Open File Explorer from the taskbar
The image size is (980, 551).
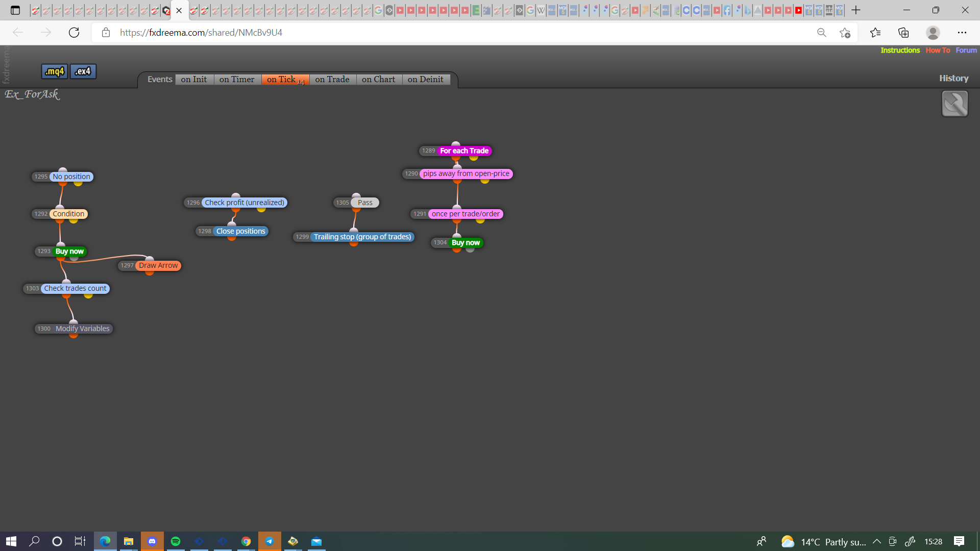point(129,541)
